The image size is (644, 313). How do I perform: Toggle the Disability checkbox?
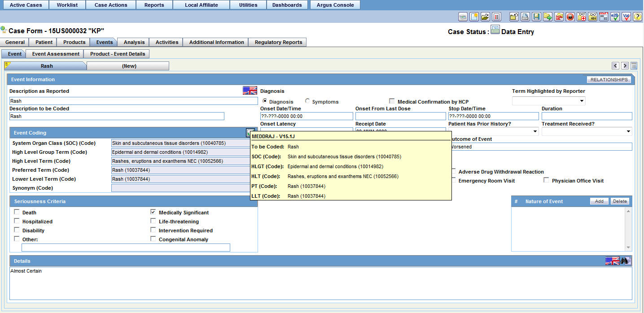[17, 230]
